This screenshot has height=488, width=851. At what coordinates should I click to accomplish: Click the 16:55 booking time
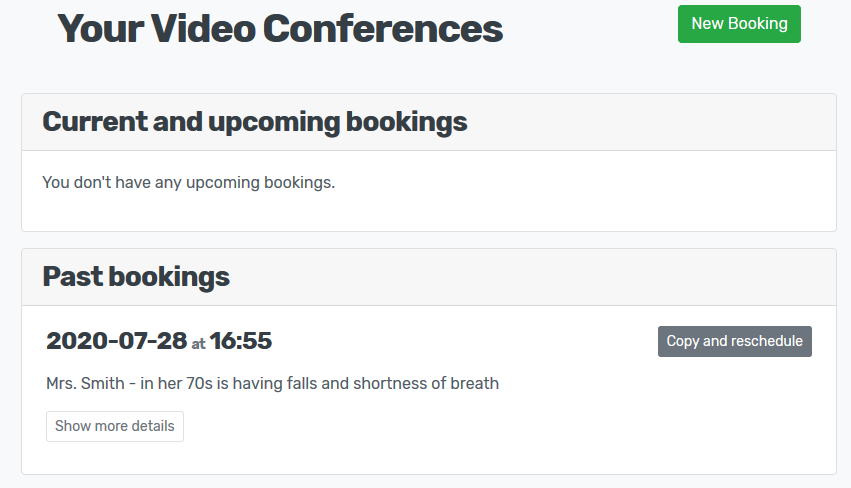tap(241, 341)
